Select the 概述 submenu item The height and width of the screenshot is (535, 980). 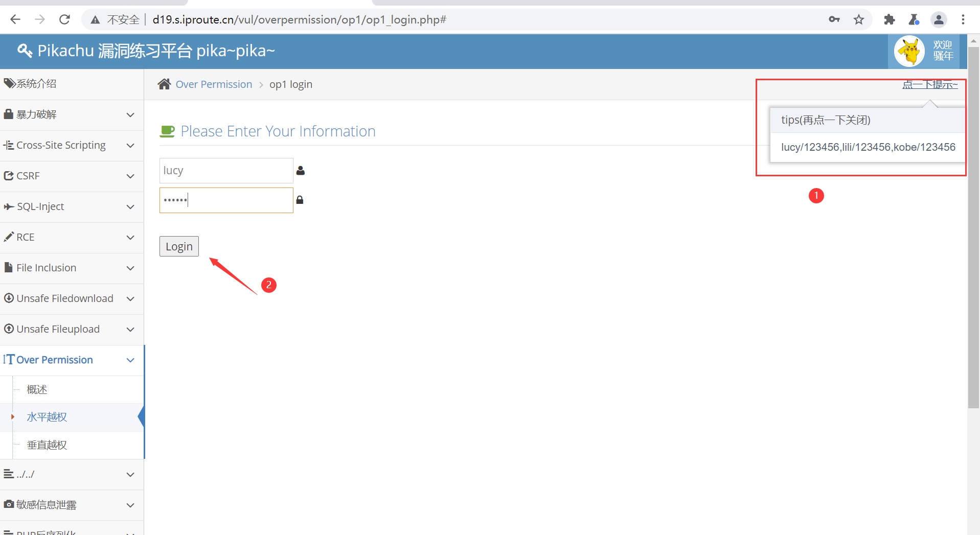37,390
